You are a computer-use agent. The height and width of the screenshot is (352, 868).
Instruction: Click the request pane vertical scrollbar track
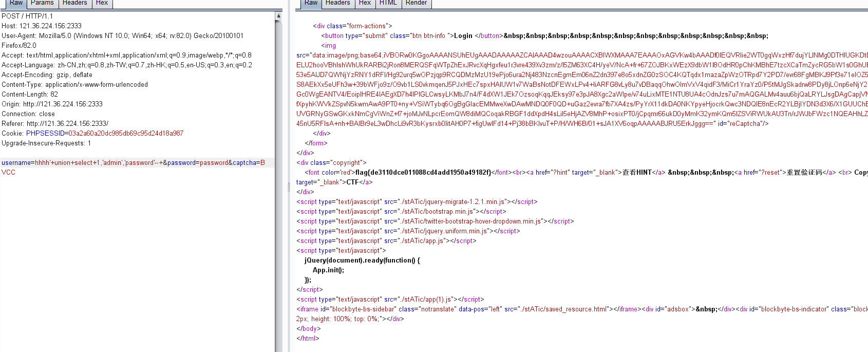click(278, 206)
